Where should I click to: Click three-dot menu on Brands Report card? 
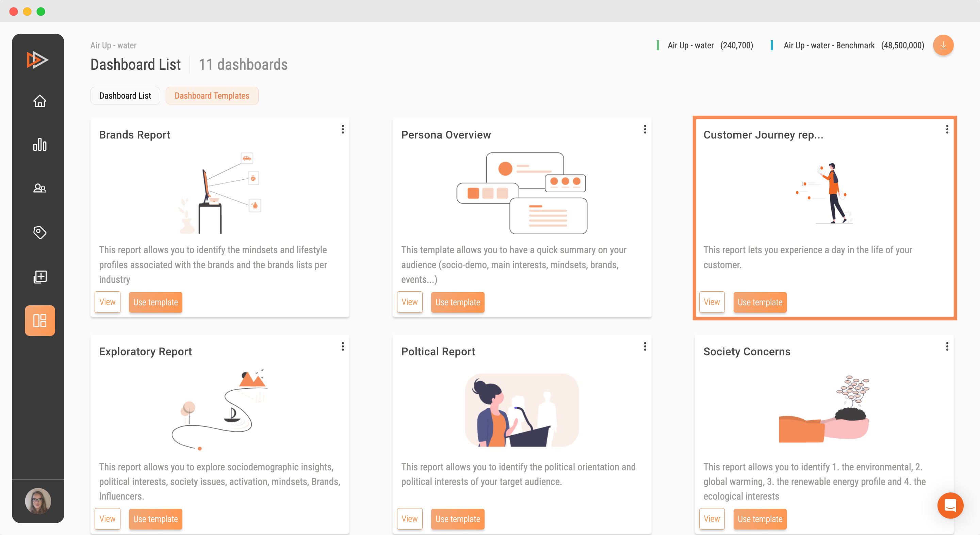(x=342, y=130)
